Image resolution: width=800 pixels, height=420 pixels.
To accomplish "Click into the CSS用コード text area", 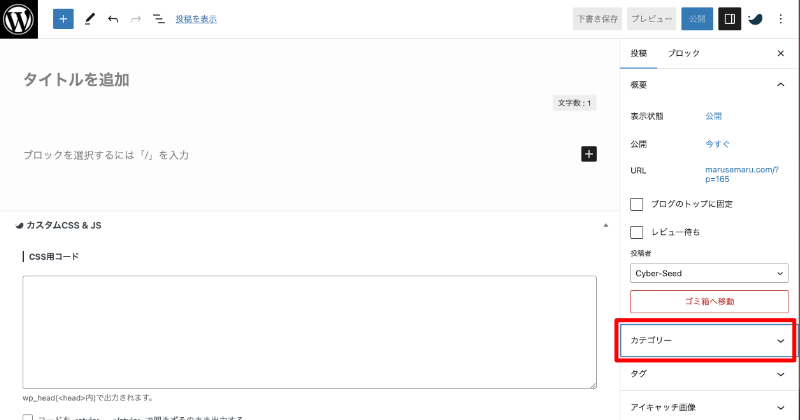I will coord(309,332).
